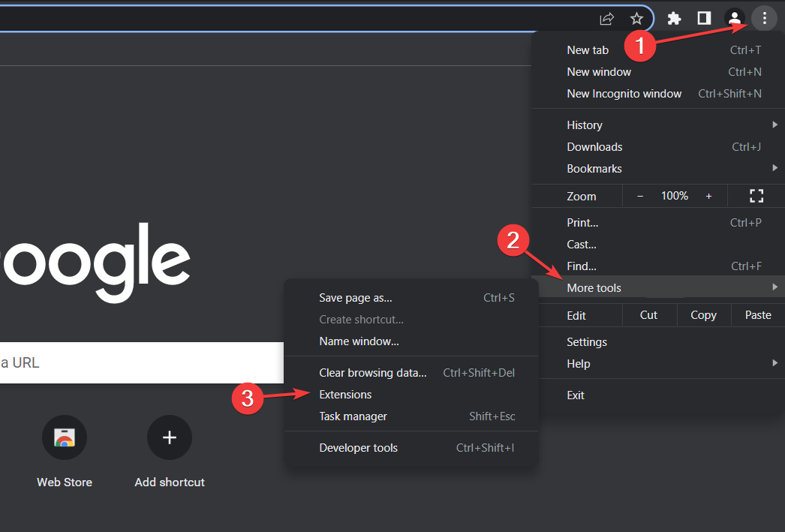Bookmark this page using the star icon

click(x=637, y=19)
